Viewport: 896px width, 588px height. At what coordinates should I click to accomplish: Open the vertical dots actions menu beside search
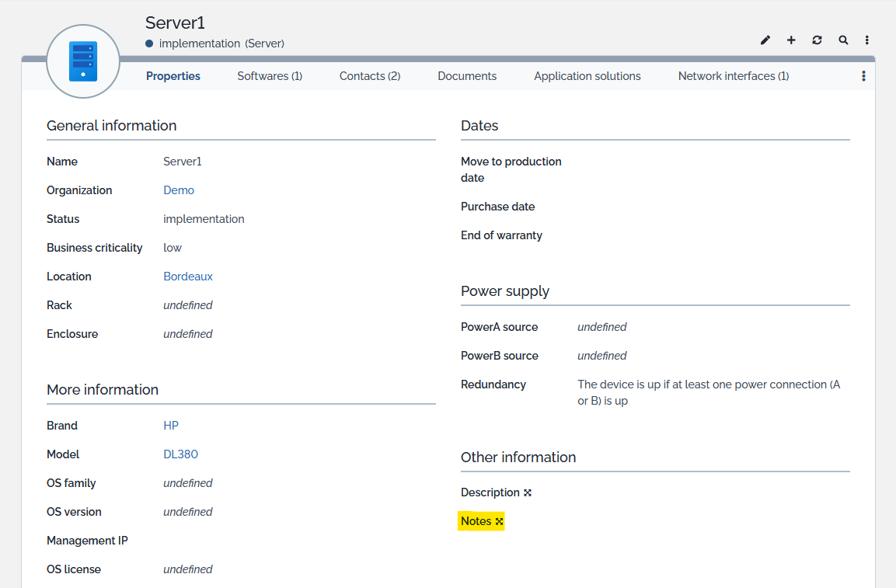tap(866, 40)
